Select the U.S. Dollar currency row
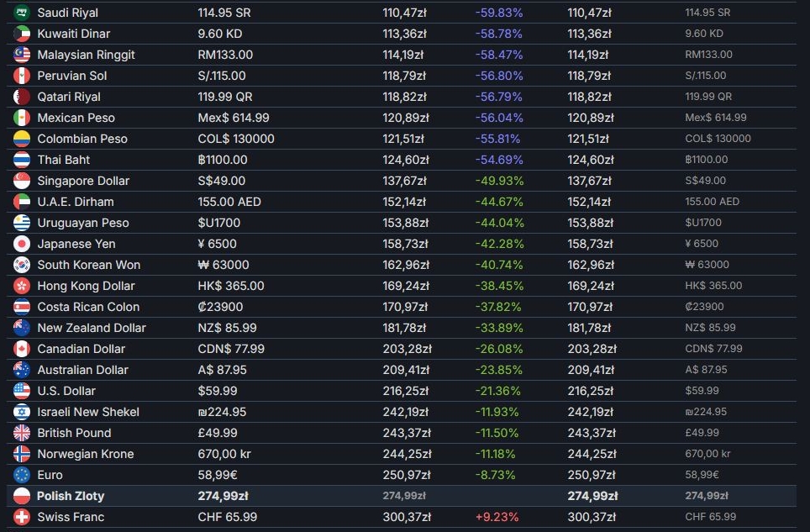This screenshot has height=532, width=810. 402,391
